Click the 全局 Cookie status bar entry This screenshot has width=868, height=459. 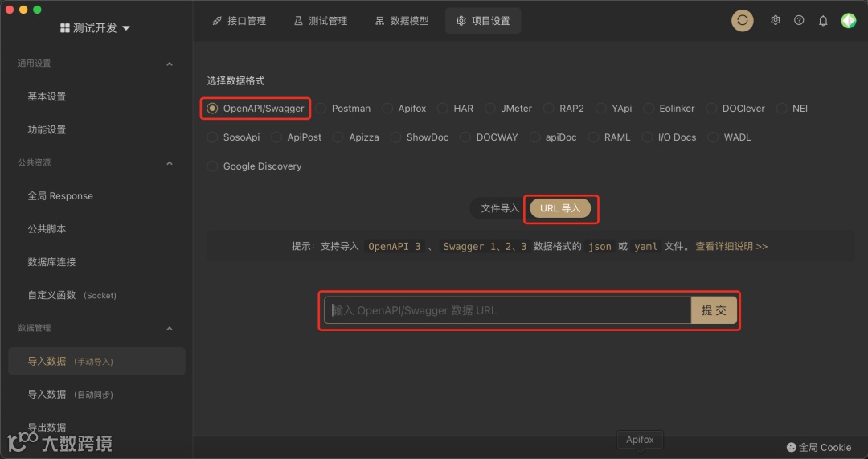(x=819, y=448)
